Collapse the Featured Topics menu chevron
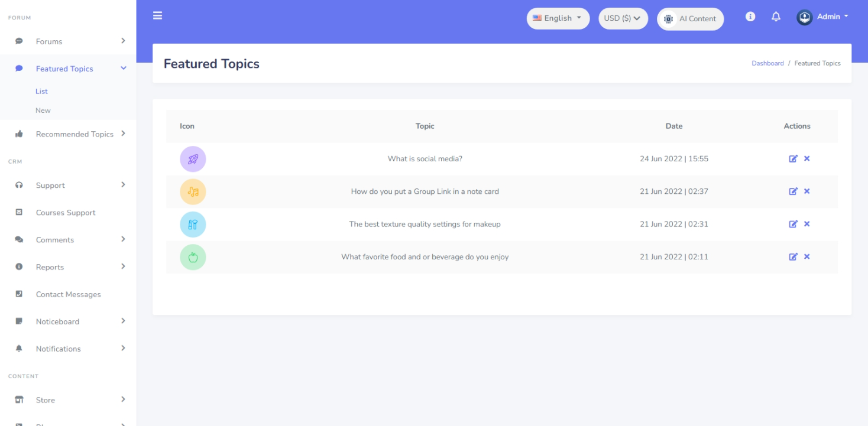This screenshot has width=868, height=426. point(123,68)
